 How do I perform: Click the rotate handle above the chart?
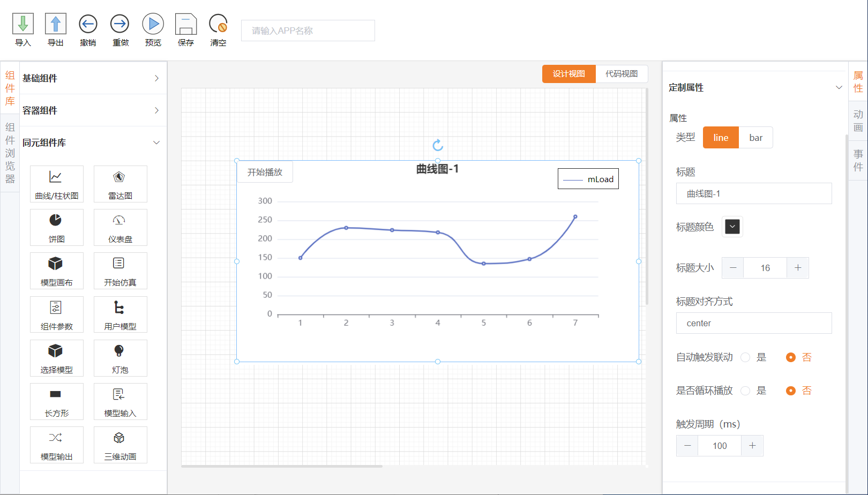pos(438,145)
